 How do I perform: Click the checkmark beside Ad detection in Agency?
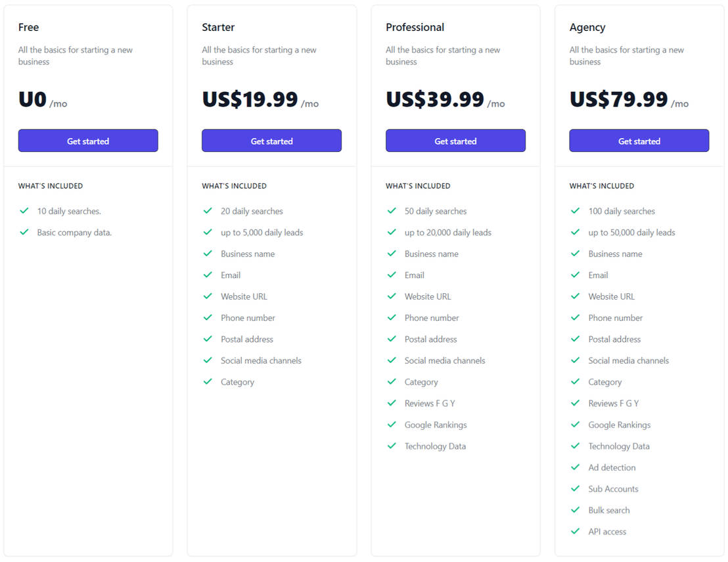[x=576, y=467]
